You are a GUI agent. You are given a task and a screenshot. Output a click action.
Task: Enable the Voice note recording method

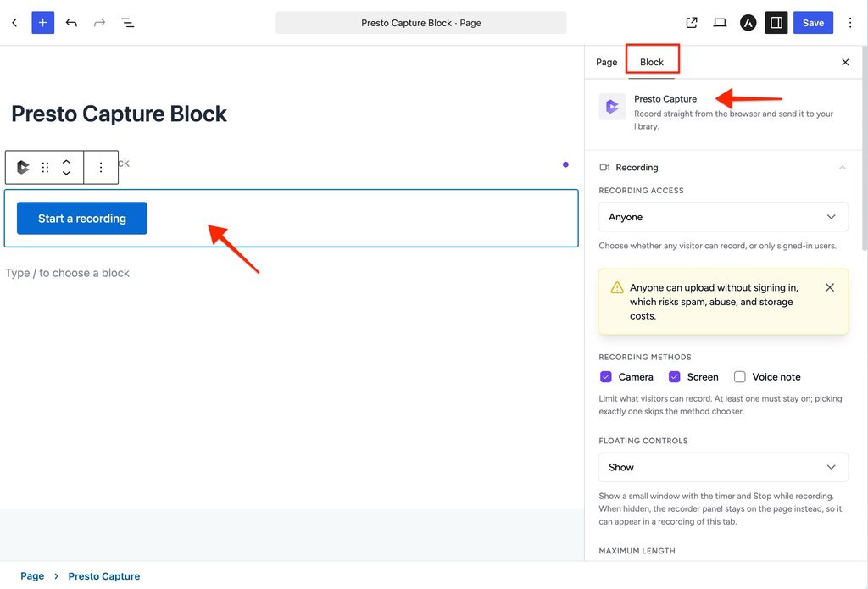click(x=739, y=377)
